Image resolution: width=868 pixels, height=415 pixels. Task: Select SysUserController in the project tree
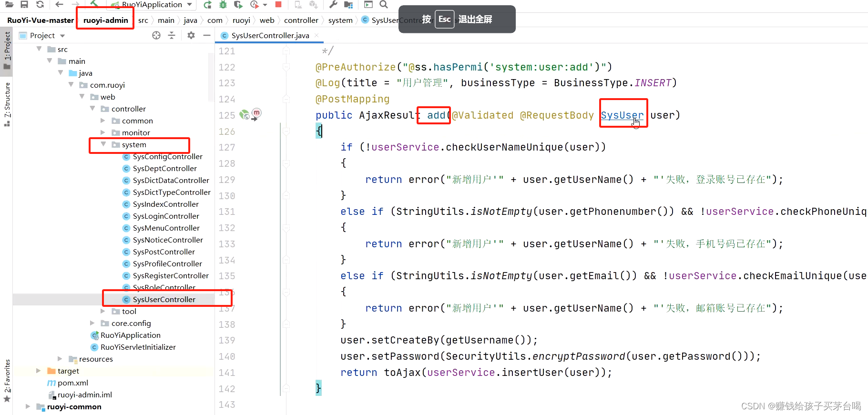coord(164,299)
